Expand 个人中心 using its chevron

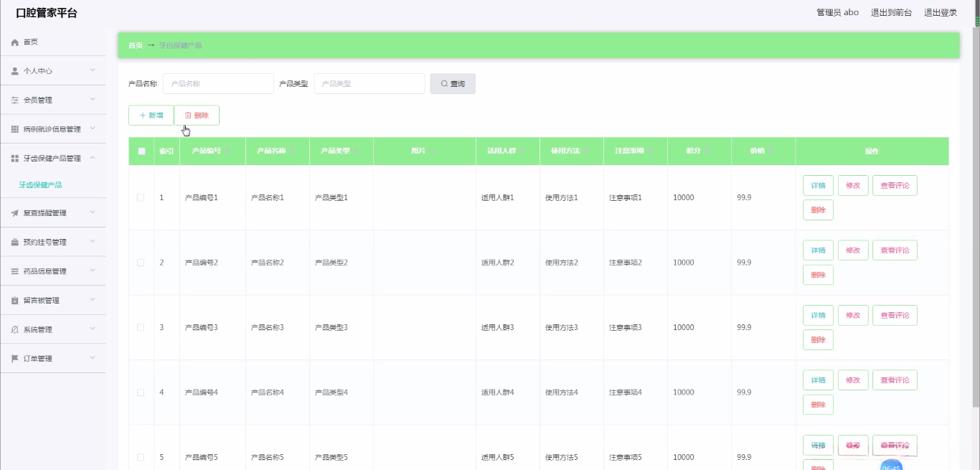coord(93,70)
